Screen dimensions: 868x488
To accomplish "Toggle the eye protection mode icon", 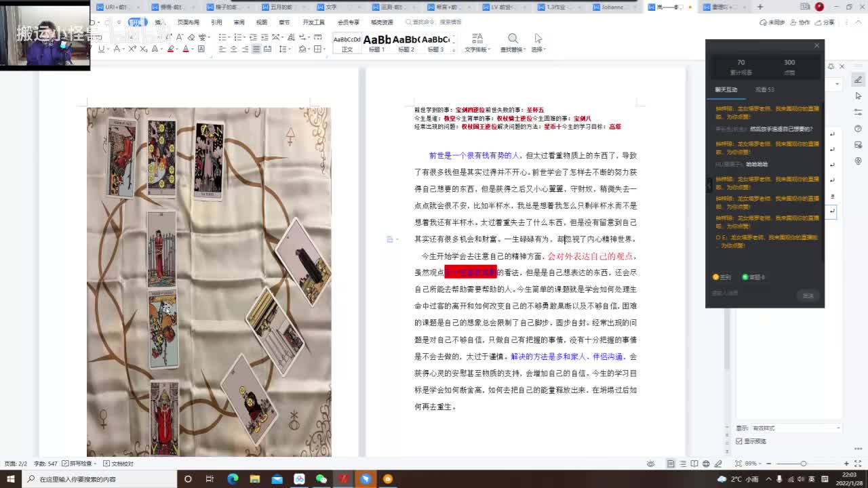I will (650, 464).
